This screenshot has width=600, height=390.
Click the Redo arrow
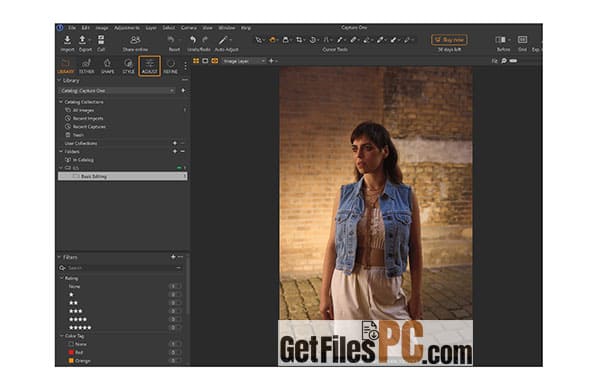[x=205, y=40]
